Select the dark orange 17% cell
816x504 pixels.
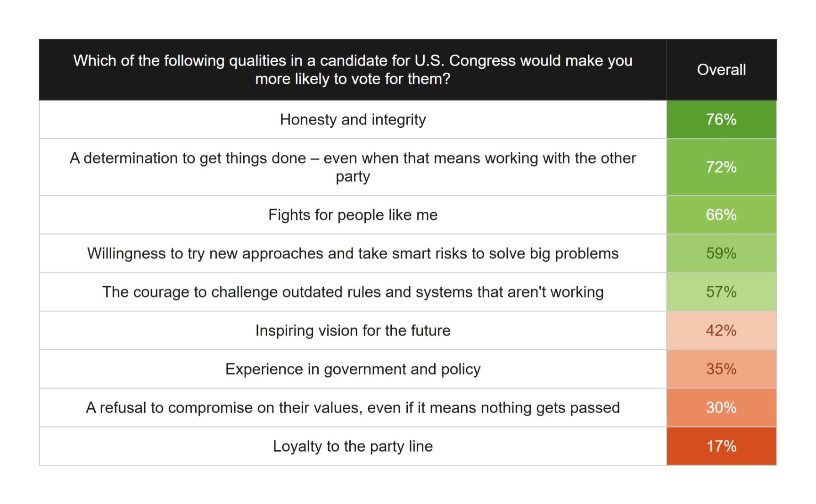coord(721,446)
